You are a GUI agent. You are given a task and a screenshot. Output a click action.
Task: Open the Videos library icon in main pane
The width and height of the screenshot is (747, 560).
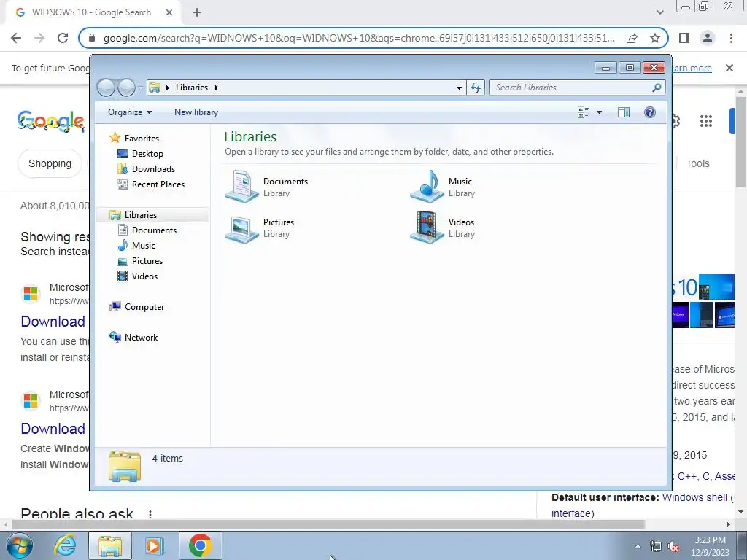point(427,228)
